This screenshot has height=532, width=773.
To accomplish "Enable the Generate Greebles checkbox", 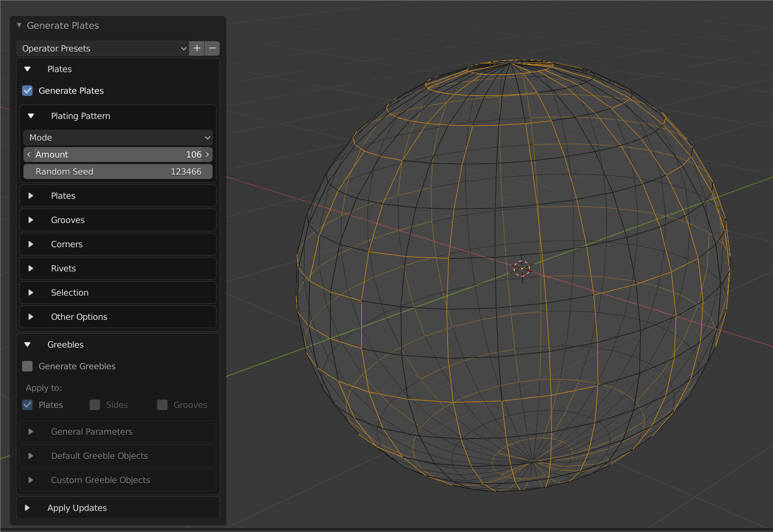I will pos(27,366).
